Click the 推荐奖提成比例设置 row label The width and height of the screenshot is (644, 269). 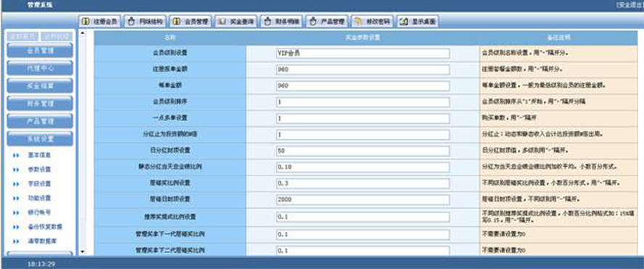[170, 216]
